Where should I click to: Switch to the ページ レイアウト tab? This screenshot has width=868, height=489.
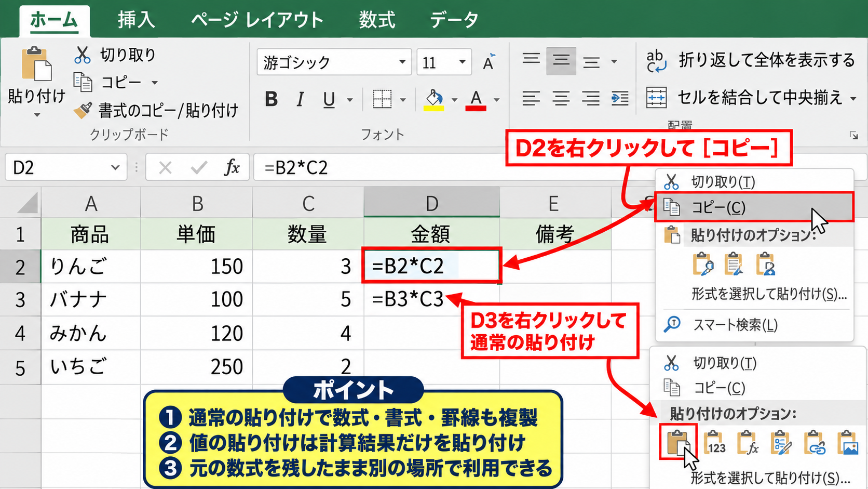pos(257,20)
